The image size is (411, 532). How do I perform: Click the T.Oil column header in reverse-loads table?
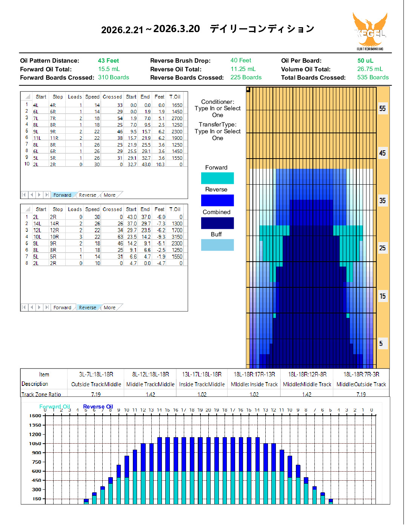click(175, 209)
